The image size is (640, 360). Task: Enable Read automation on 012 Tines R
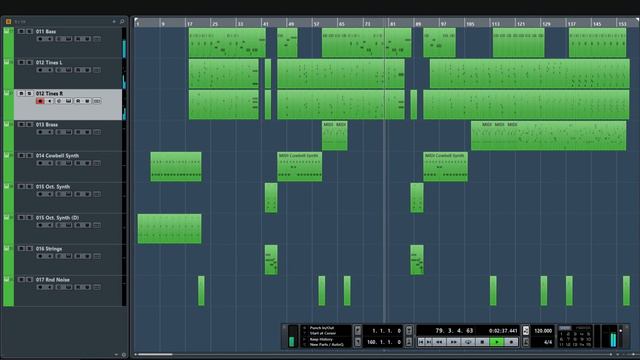(x=78, y=101)
